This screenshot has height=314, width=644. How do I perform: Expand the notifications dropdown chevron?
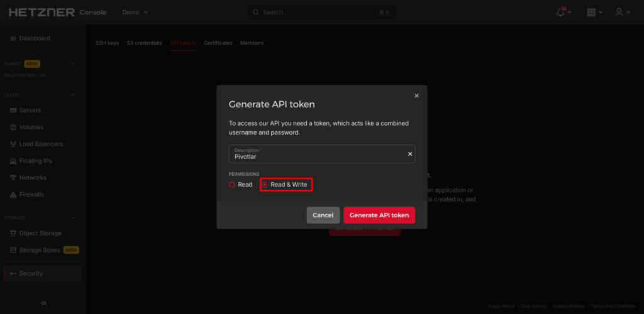[x=570, y=13]
